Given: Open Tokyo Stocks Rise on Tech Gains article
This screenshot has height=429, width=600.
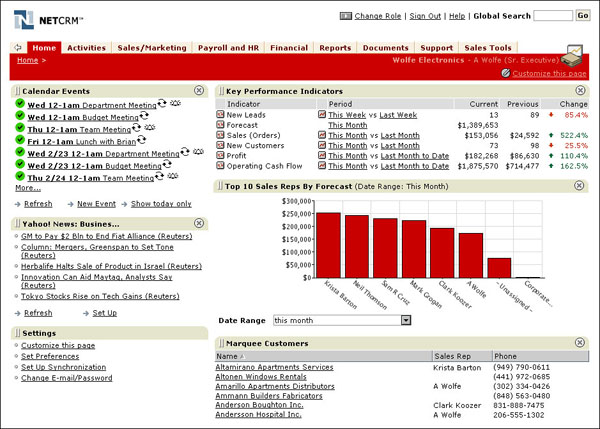Looking at the screenshot, I should [x=100, y=296].
